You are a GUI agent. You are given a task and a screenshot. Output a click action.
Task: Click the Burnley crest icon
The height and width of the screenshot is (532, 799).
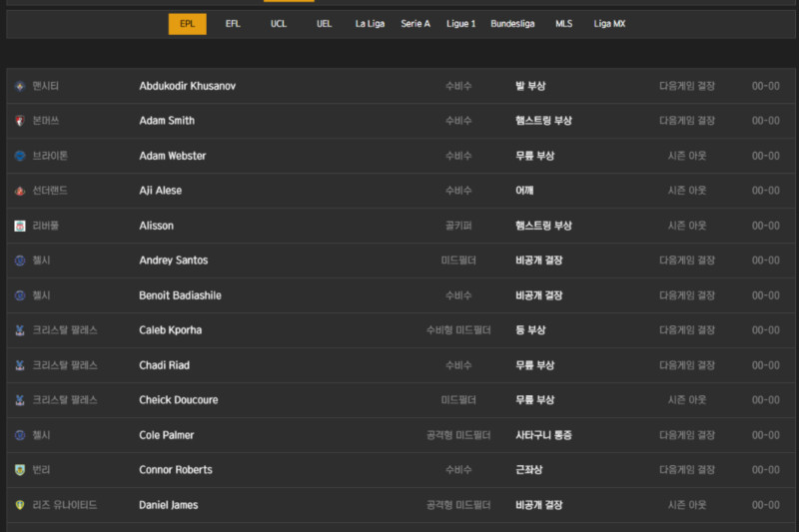pos(20,470)
